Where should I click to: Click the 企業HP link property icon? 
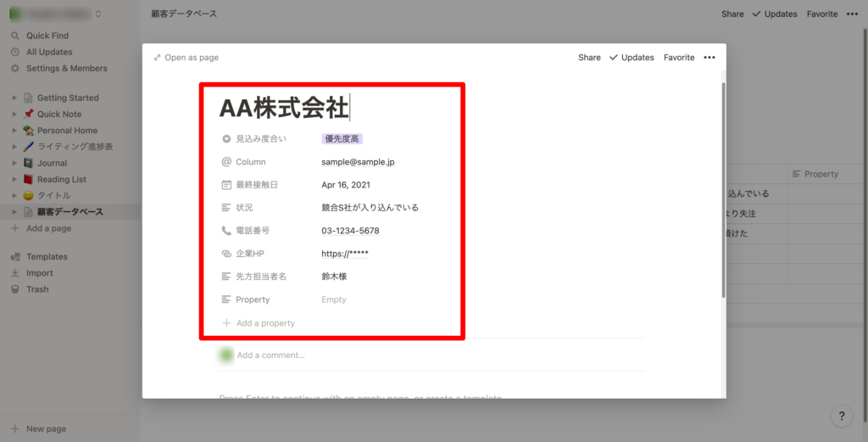click(225, 254)
